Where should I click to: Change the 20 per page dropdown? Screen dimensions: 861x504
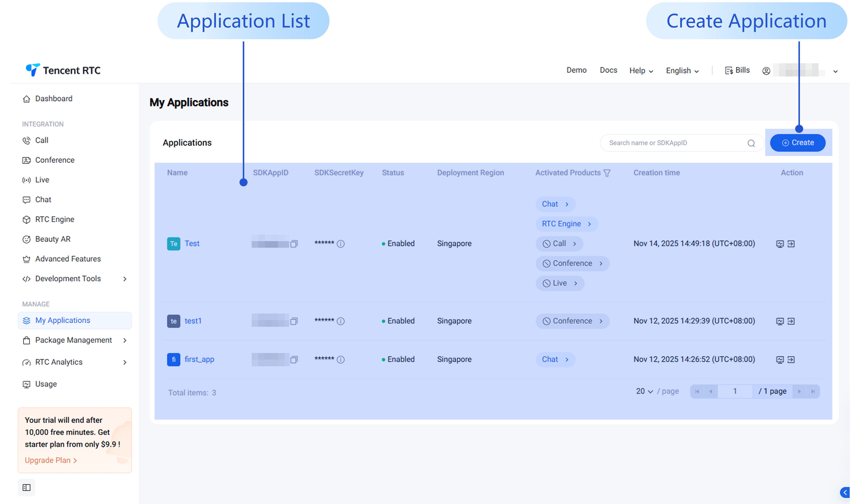(644, 391)
